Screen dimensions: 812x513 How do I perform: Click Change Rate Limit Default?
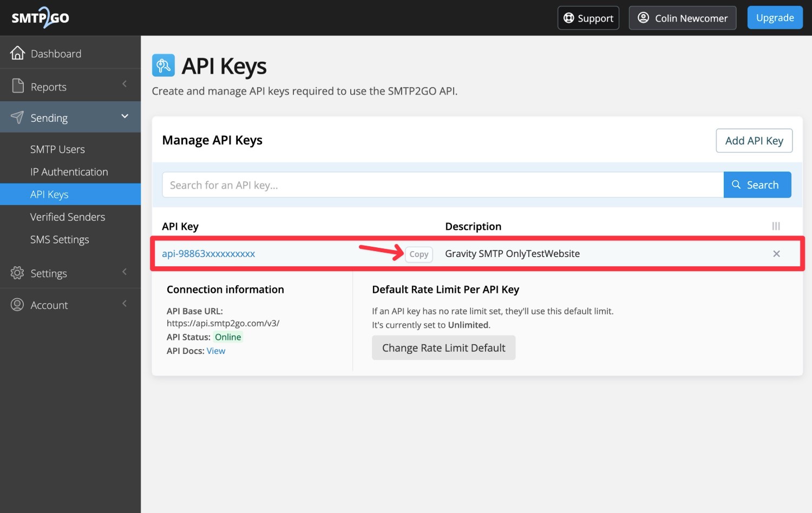[444, 348]
